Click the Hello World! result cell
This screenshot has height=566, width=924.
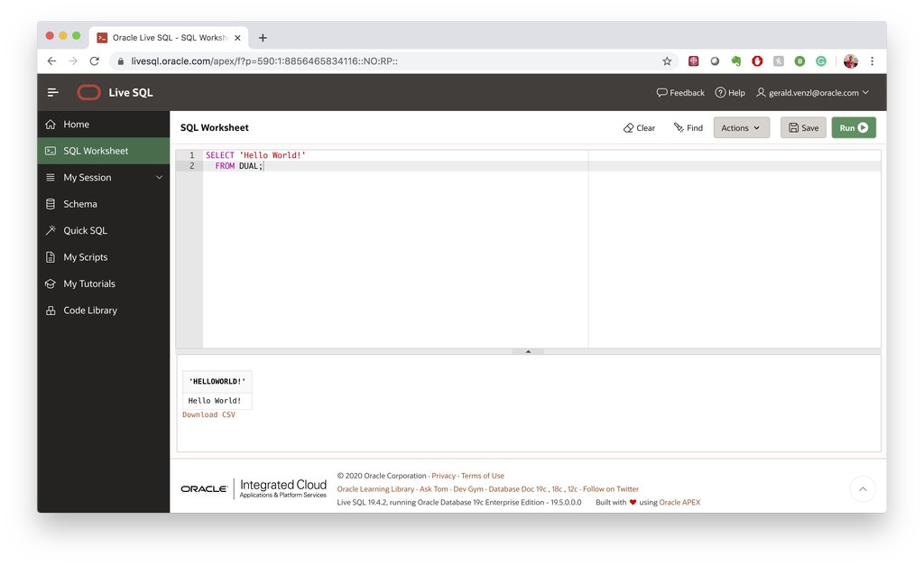tap(215, 400)
